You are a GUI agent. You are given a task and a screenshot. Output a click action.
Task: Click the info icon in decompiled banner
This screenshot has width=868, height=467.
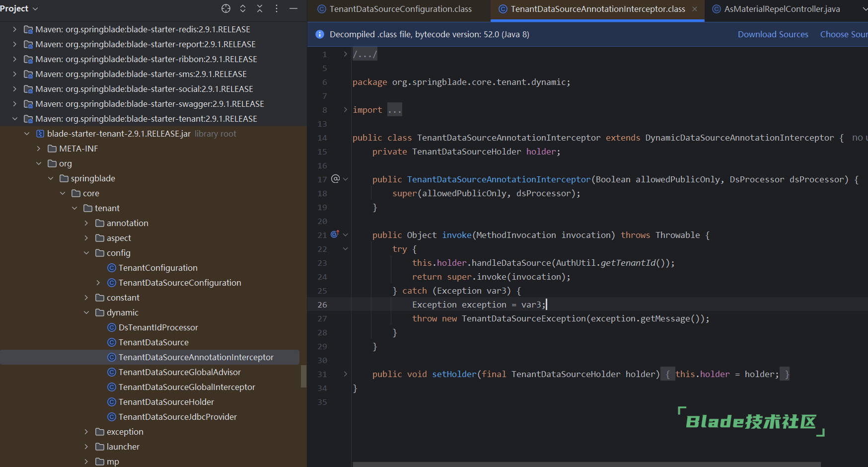tap(320, 34)
